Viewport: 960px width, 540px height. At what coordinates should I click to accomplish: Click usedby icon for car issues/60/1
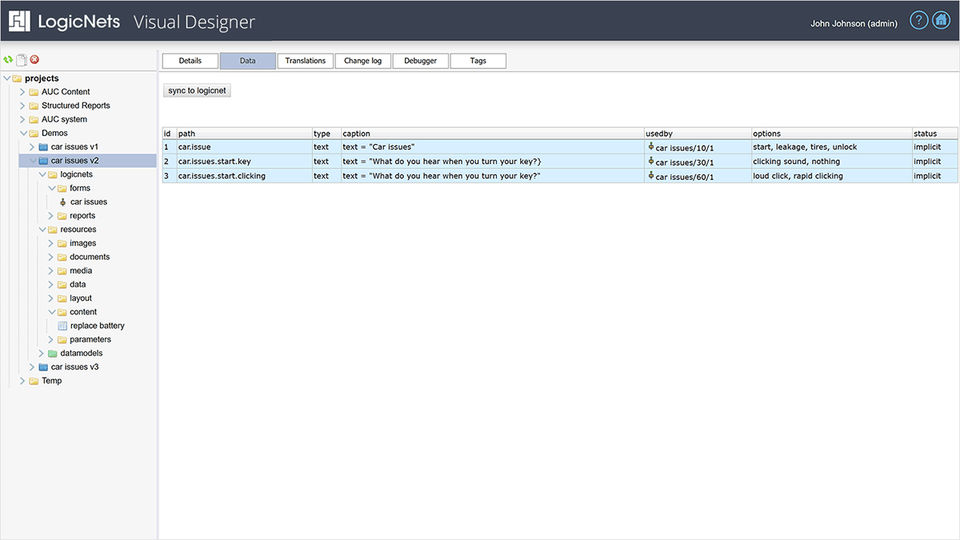pos(651,176)
